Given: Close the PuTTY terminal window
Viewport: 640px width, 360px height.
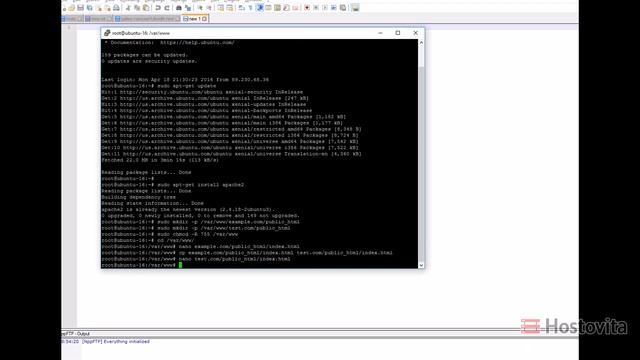Looking at the screenshot, I should (416, 33).
